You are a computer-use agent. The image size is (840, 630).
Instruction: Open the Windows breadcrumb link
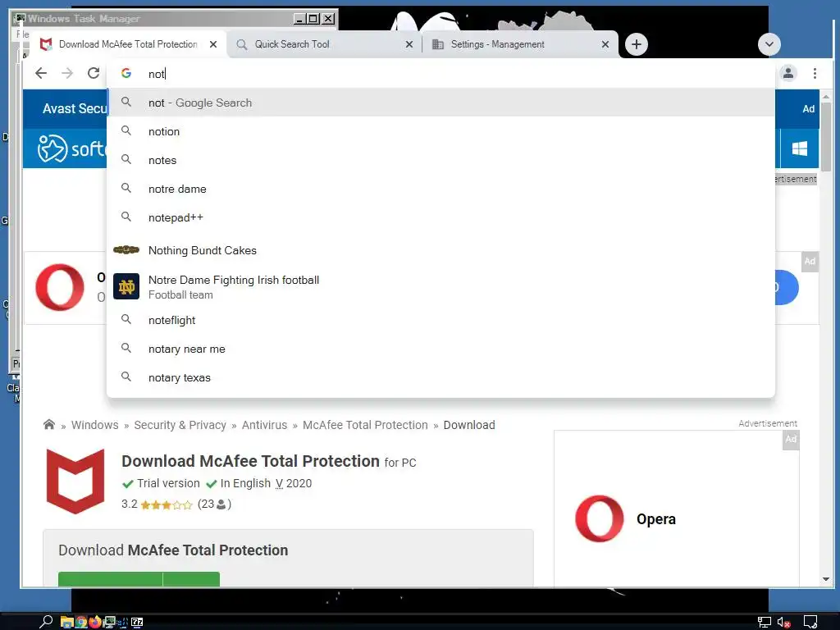(x=95, y=425)
